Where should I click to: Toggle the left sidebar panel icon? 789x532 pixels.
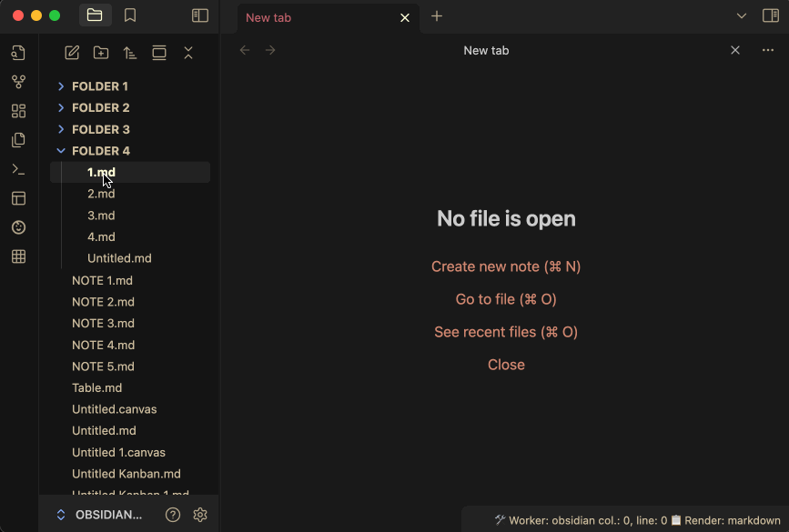(x=200, y=15)
